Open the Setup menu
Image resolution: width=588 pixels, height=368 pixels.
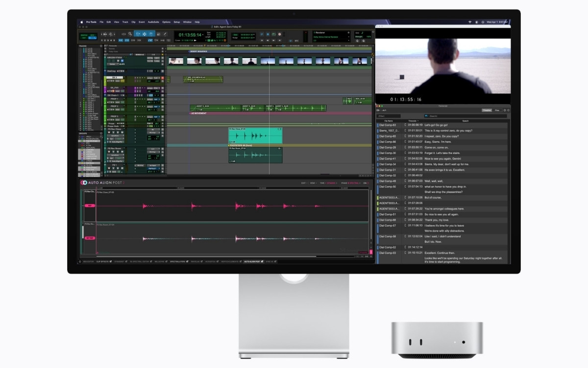pyautogui.click(x=177, y=22)
